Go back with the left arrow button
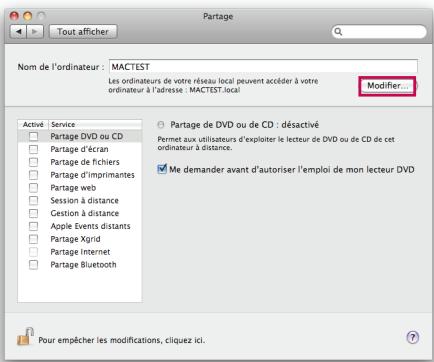The height and width of the screenshot is (362, 434). [19, 32]
